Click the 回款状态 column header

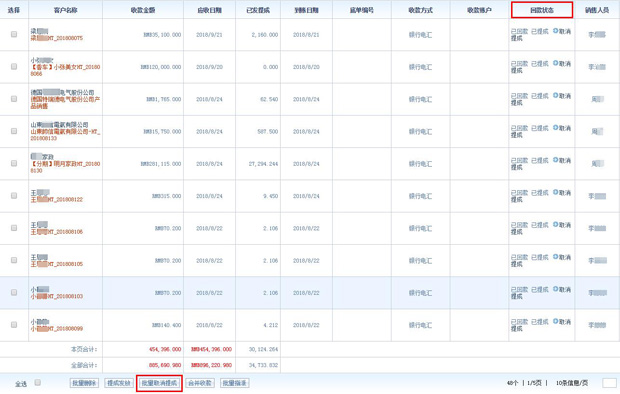542,10
